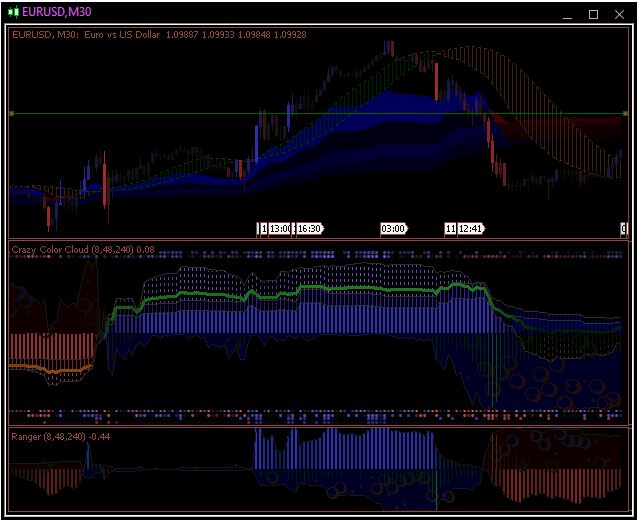Viewport: 639px width, 520px height.
Task: Select the 12:41 time marker label
Action: [x=471, y=229]
